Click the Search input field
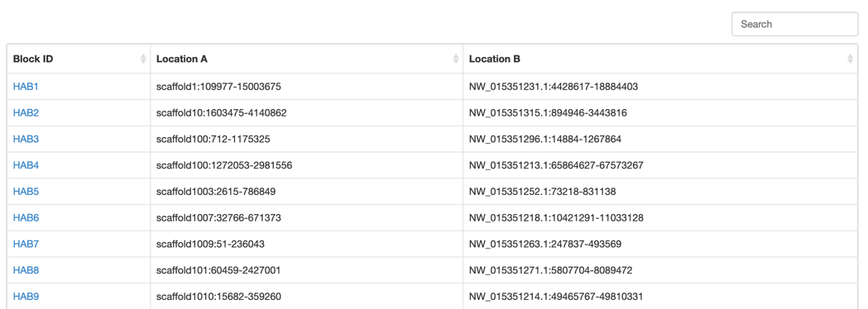Screen dimensions: 868x309 pyautogui.click(x=795, y=24)
